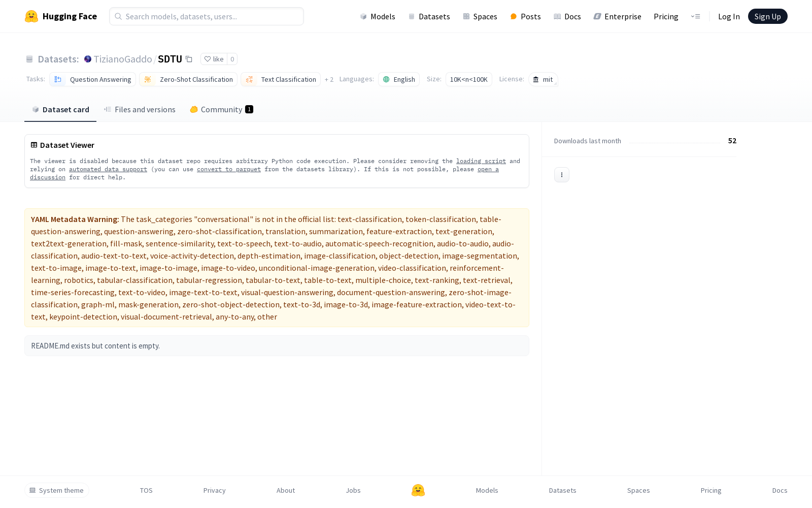Click the Hugging Face logo icon
Viewport: 812px width, 508px height.
pyautogui.click(x=31, y=16)
